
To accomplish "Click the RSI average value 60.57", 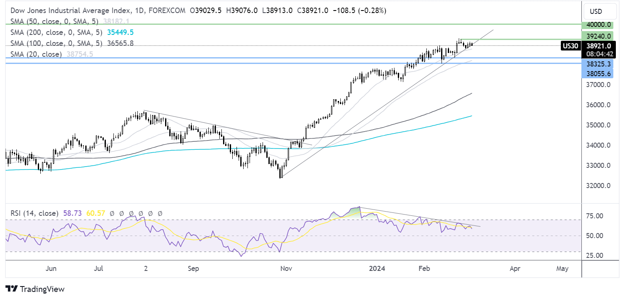I will 95,213.
